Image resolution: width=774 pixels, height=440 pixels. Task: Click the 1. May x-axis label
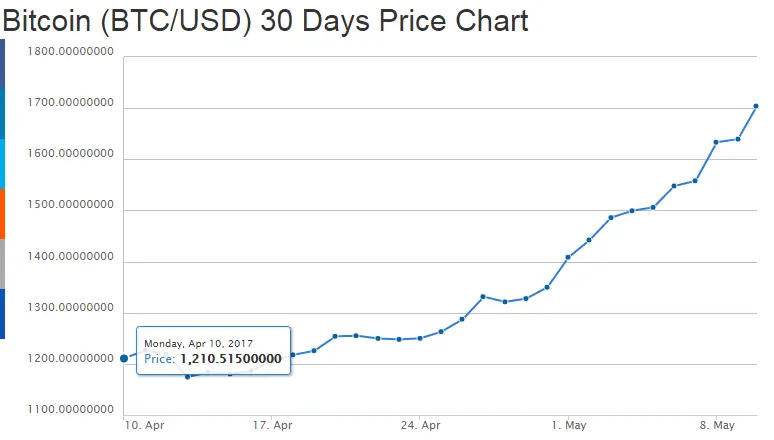(x=568, y=425)
